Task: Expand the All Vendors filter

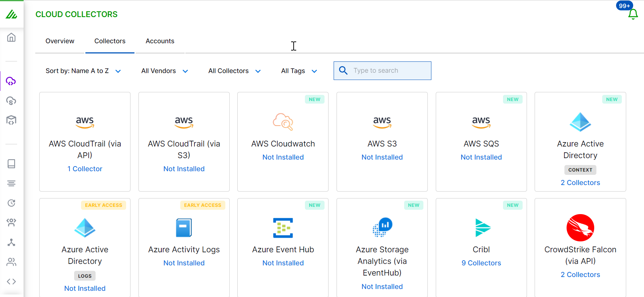Action: [x=165, y=71]
